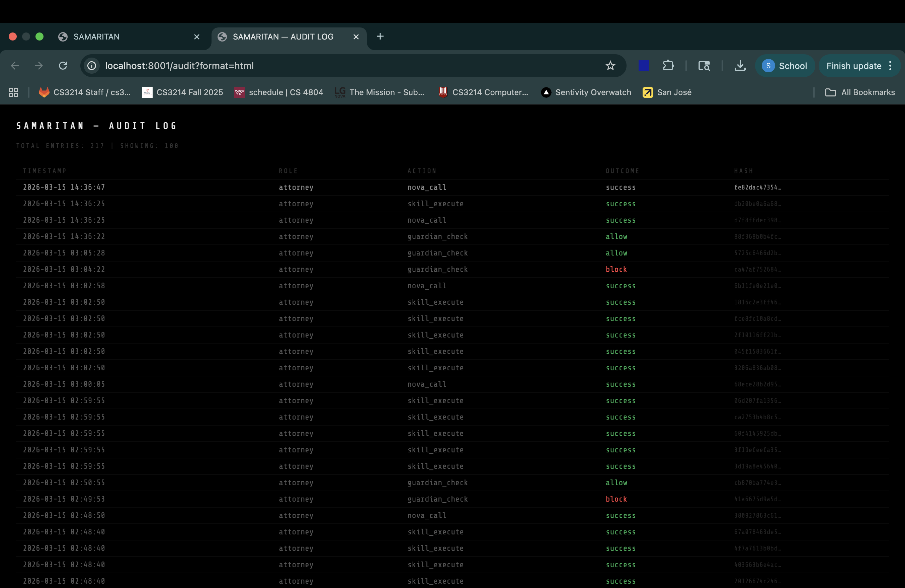Image resolution: width=905 pixels, height=588 pixels.
Task: Click the first red block outcome row
Action: point(616,269)
